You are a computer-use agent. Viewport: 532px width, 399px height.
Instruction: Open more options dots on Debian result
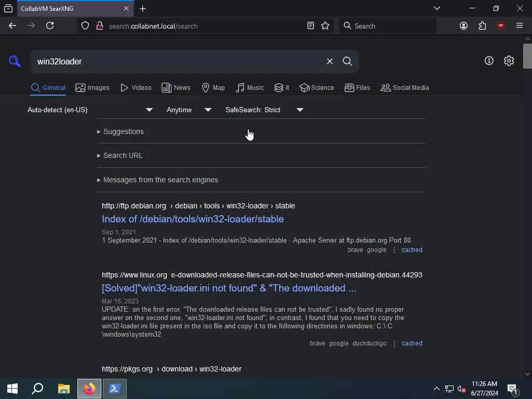pos(394,250)
